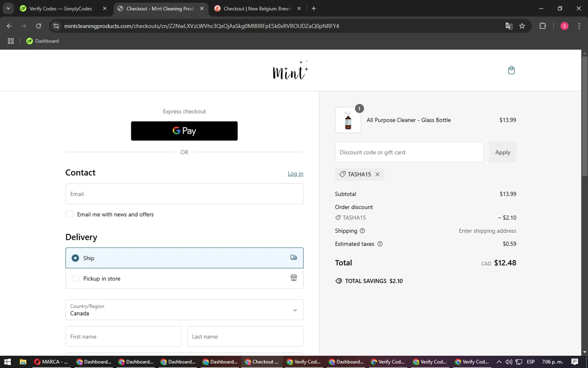Close the Mint Cleaning checkout tab
588x368 pixels.
click(x=202, y=8)
